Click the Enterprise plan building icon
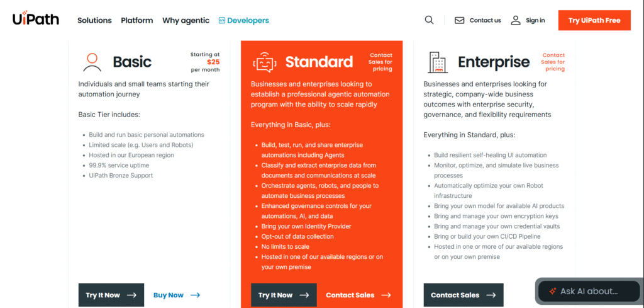 437,62
